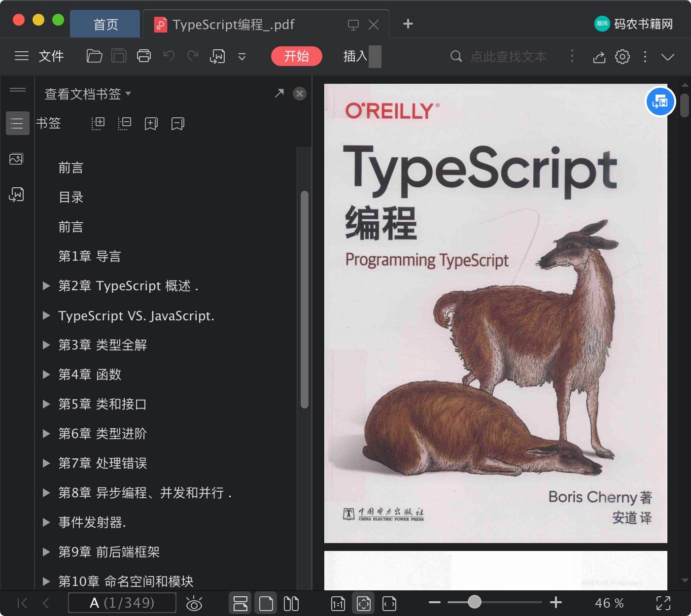This screenshot has width=691, height=616.
Task: Open the 第1章 导言 bookmark
Action: [90, 256]
